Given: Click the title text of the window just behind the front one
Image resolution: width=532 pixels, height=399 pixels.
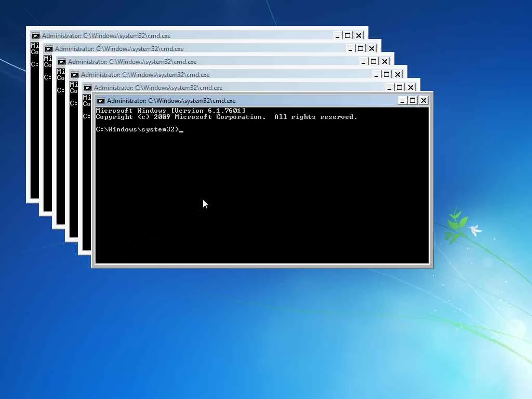Looking at the screenshot, I should [x=158, y=88].
